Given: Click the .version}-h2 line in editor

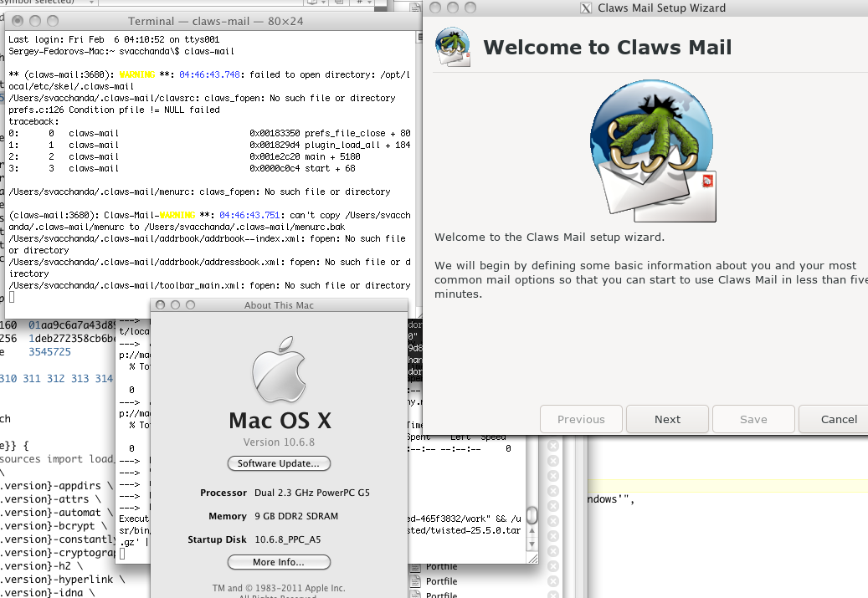Looking at the screenshot, I should pyautogui.click(x=42, y=566).
